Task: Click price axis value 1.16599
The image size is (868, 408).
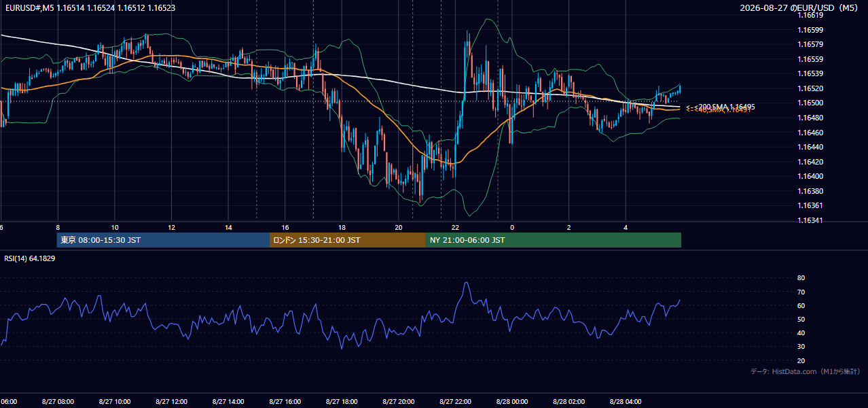Action: (810, 30)
